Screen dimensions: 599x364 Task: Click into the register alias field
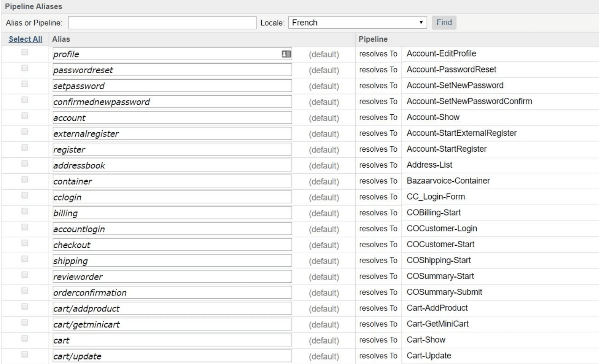point(172,150)
